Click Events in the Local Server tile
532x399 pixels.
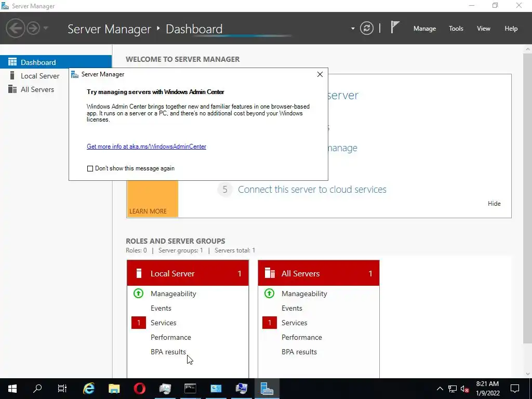[161, 308]
